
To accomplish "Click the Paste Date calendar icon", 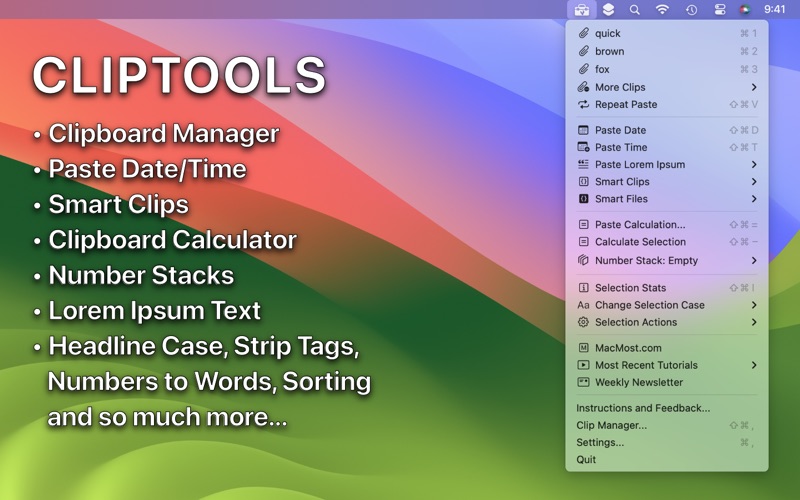I will (583, 130).
